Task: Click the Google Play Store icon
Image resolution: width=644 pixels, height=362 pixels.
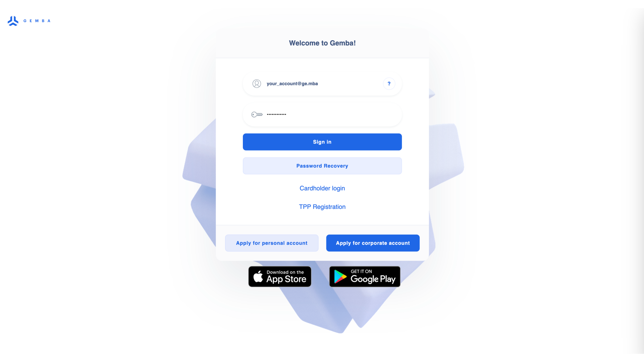Action: (365, 276)
